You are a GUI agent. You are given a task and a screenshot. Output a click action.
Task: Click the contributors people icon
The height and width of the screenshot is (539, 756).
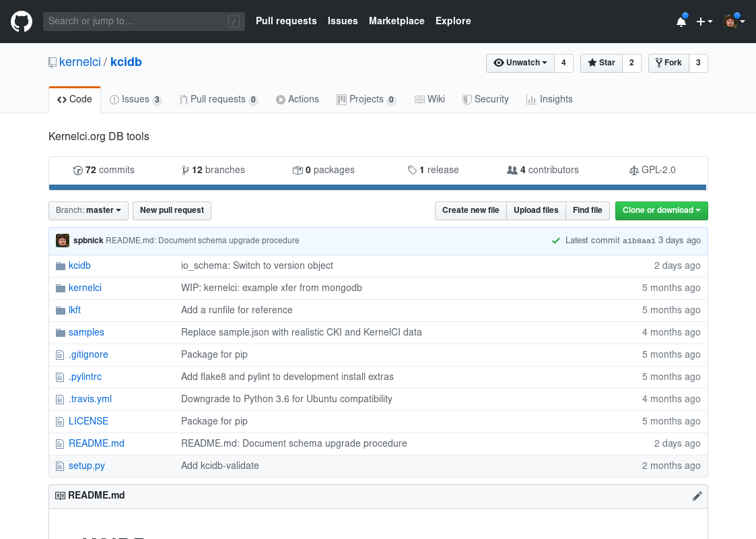pos(512,170)
